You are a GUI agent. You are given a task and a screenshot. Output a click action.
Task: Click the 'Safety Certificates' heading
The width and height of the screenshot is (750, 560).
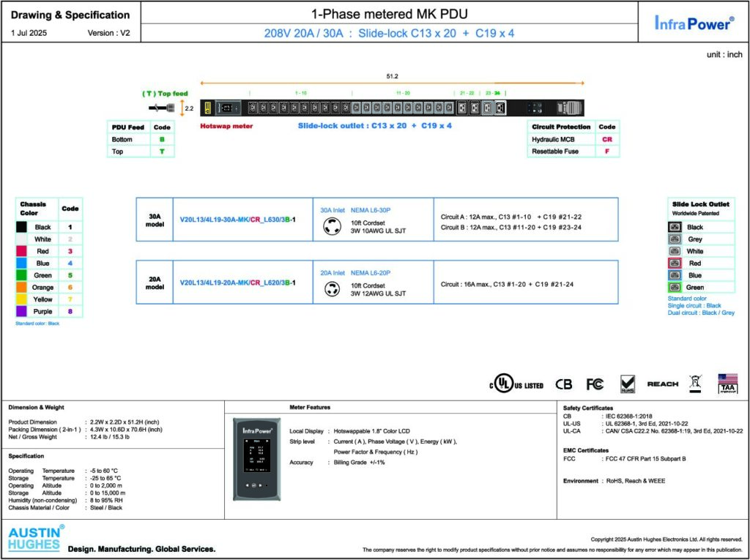[588, 408]
